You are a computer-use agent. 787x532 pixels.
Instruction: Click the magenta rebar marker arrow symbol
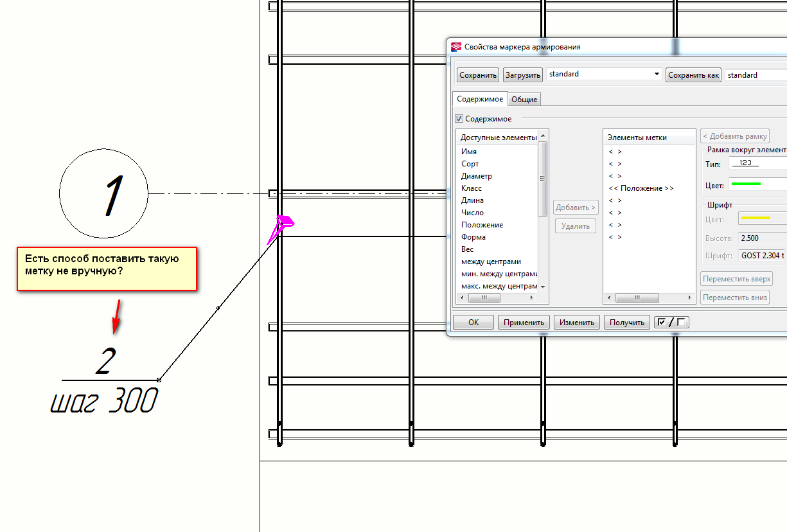point(281,227)
